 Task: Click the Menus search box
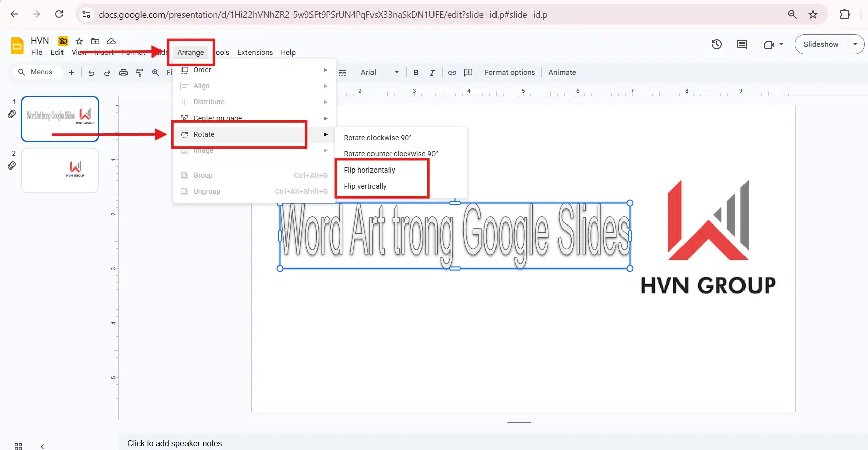pyautogui.click(x=36, y=72)
